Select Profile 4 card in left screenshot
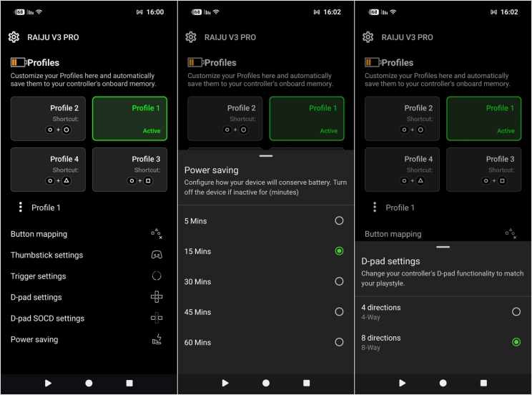The image size is (532, 395). [x=48, y=170]
